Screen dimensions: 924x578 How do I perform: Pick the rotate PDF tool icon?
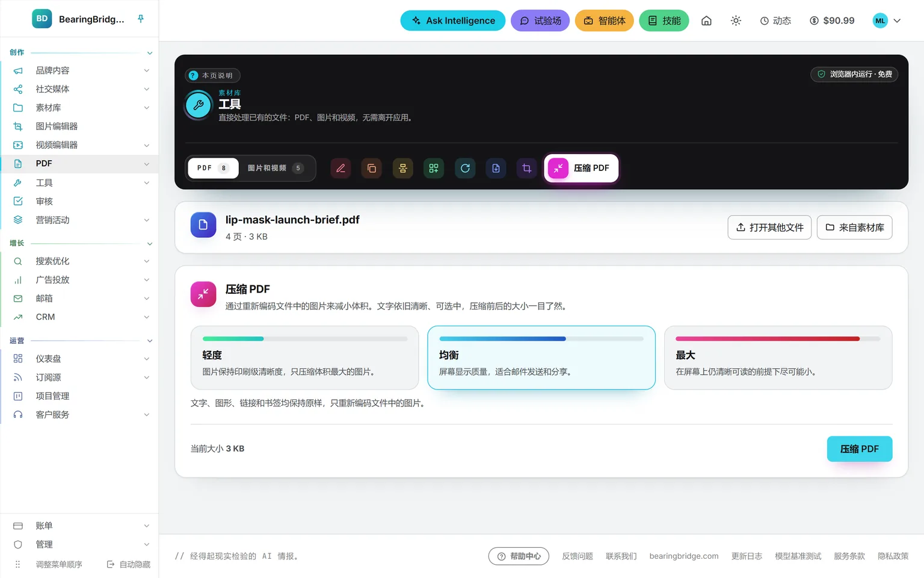(465, 169)
